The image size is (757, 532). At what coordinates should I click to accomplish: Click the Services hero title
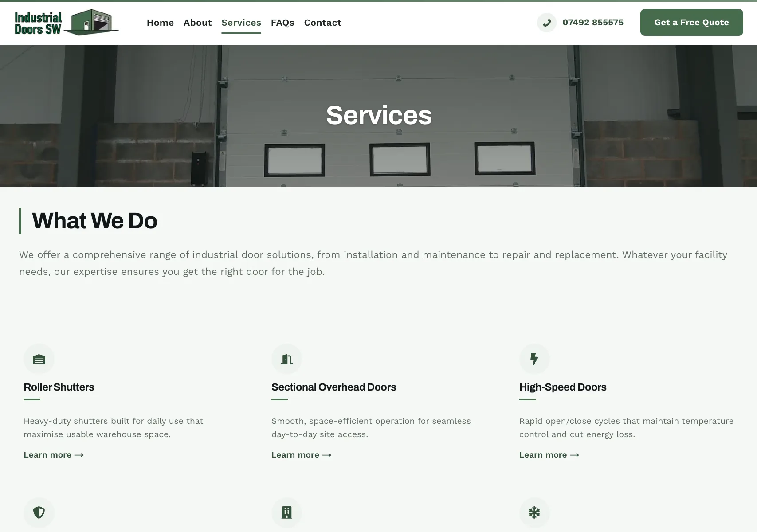click(x=379, y=115)
